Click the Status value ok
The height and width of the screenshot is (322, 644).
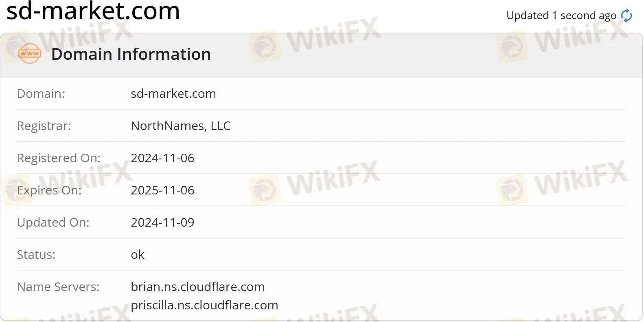pos(138,254)
